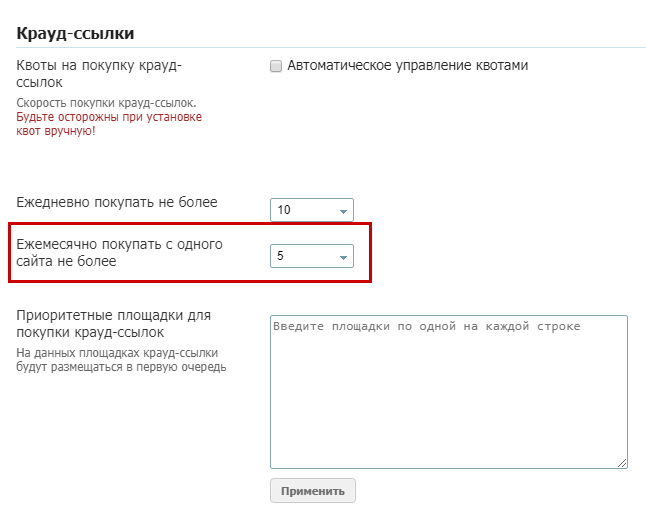Click the red warning text Будьте осторожны

click(109, 124)
